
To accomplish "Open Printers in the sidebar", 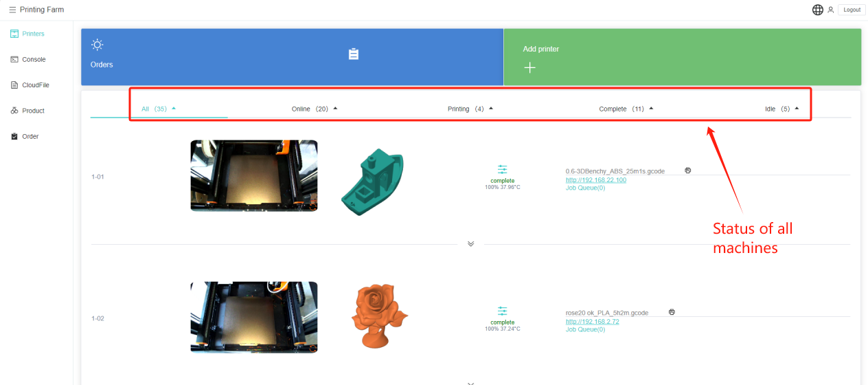I will point(33,34).
